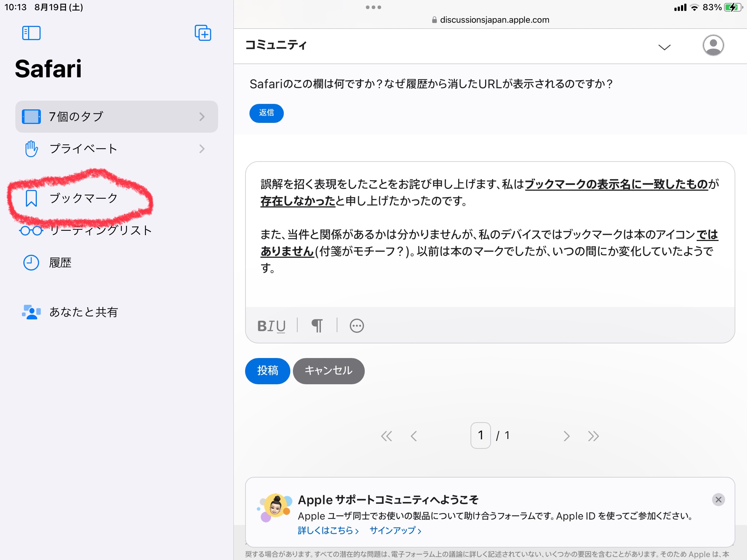Open あなたと共有 section
The width and height of the screenshot is (747, 560).
[83, 312]
